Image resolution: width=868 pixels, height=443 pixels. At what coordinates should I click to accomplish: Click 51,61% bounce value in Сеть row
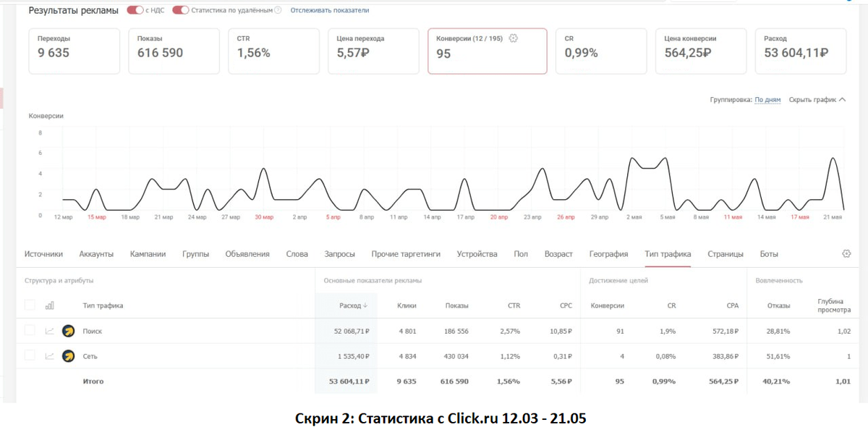pos(778,356)
